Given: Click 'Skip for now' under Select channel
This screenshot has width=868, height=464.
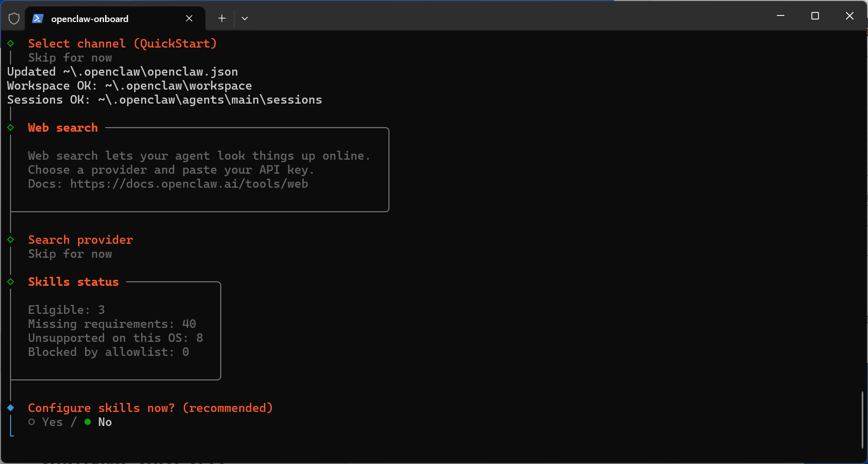Looking at the screenshot, I should pos(70,58).
